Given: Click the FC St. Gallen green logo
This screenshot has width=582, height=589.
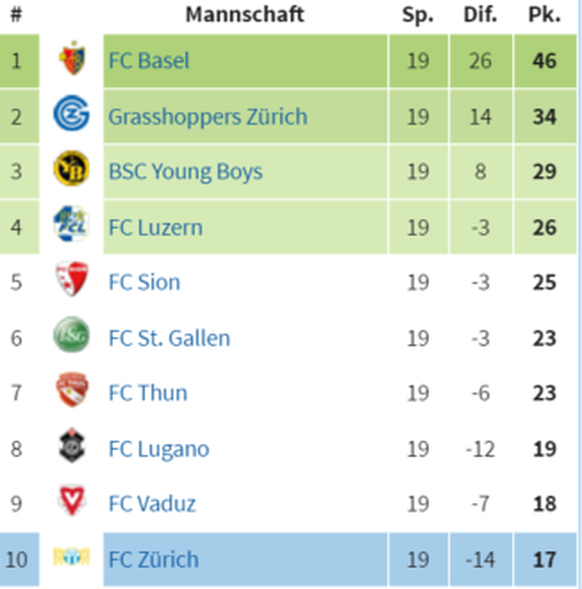Looking at the screenshot, I should click(71, 334).
